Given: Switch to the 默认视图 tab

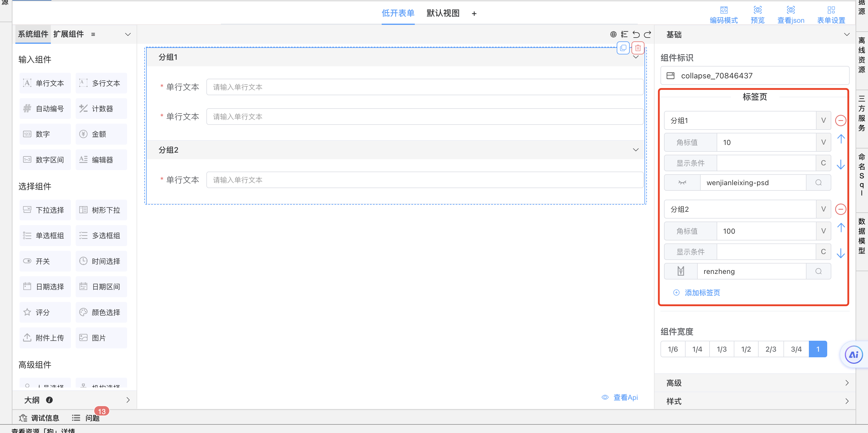Looking at the screenshot, I should (x=443, y=13).
